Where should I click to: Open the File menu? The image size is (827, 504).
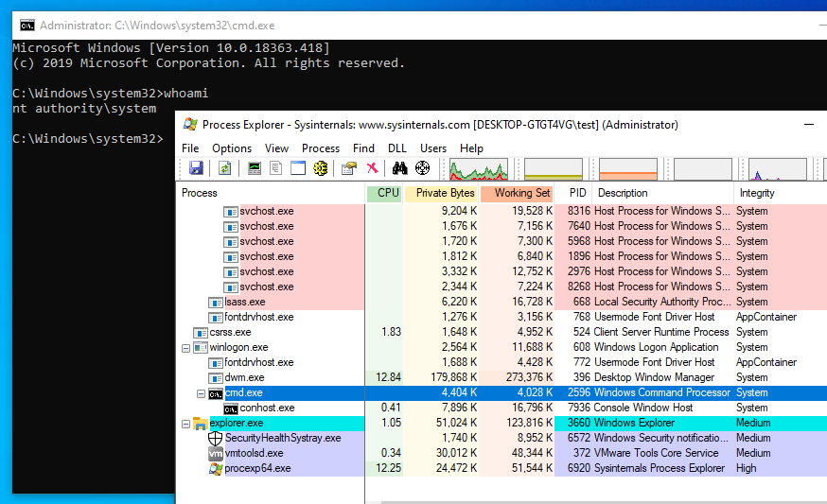point(190,148)
